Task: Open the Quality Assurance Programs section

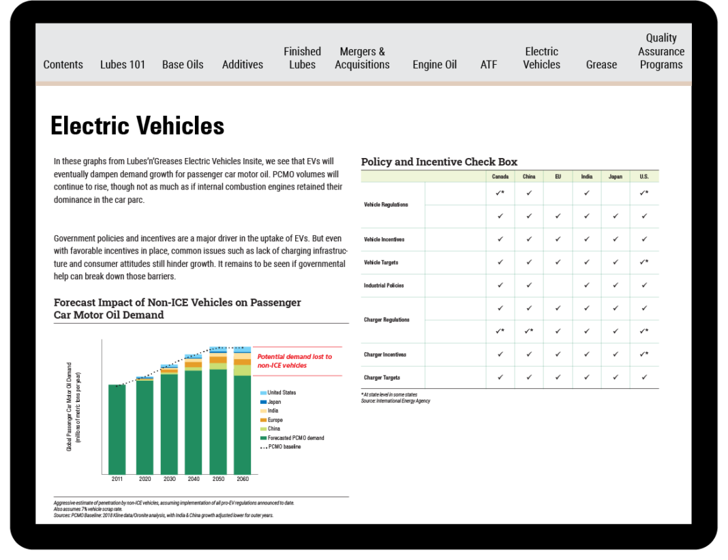Action: point(661,51)
